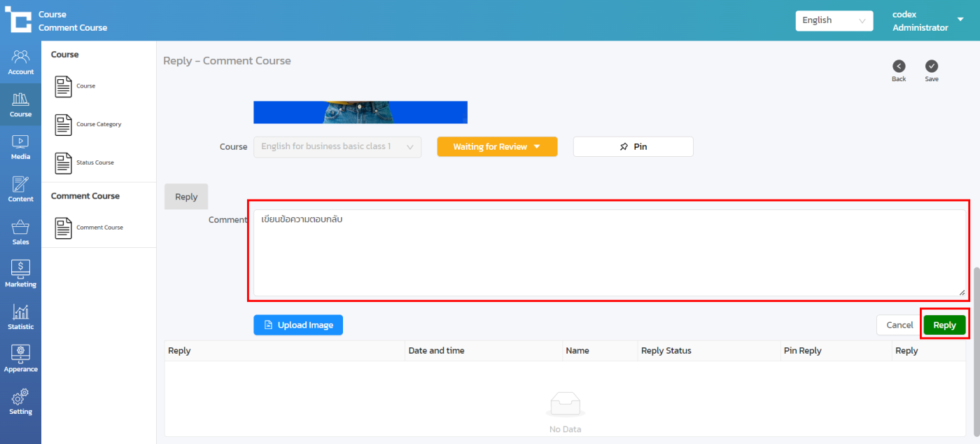Image resolution: width=980 pixels, height=444 pixels.
Task: Open the Media section icon
Action: click(x=20, y=141)
